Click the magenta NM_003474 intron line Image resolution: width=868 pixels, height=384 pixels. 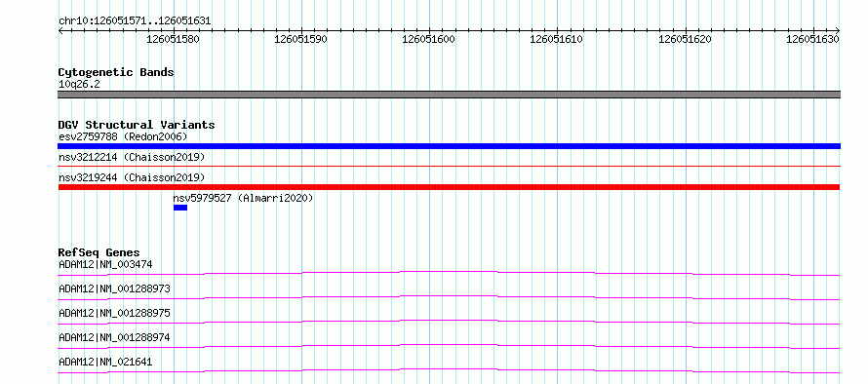tap(449, 272)
